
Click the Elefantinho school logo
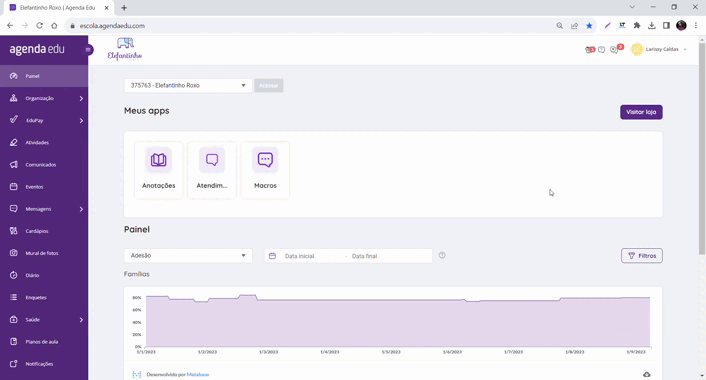[x=125, y=49]
